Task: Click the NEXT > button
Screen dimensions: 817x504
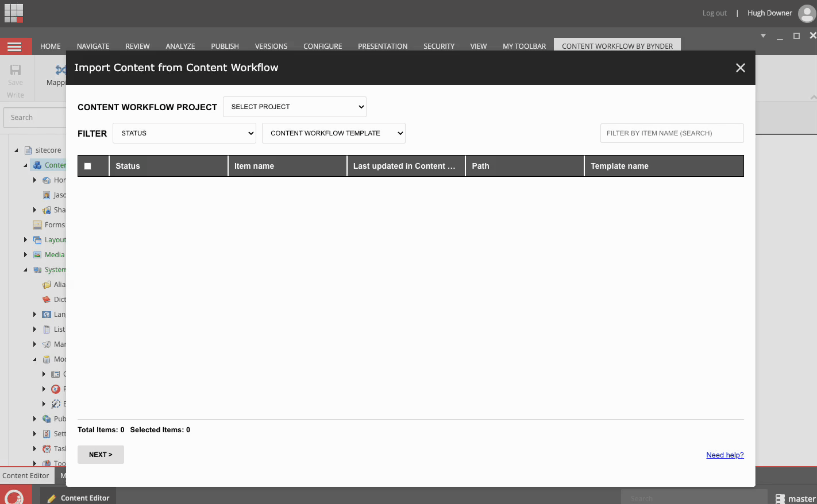Action: tap(101, 455)
